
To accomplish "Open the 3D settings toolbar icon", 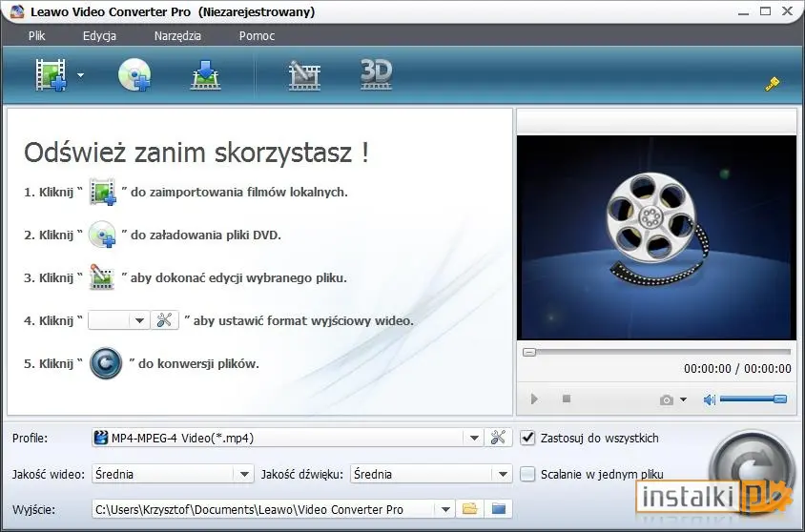I will click(376, 74).
